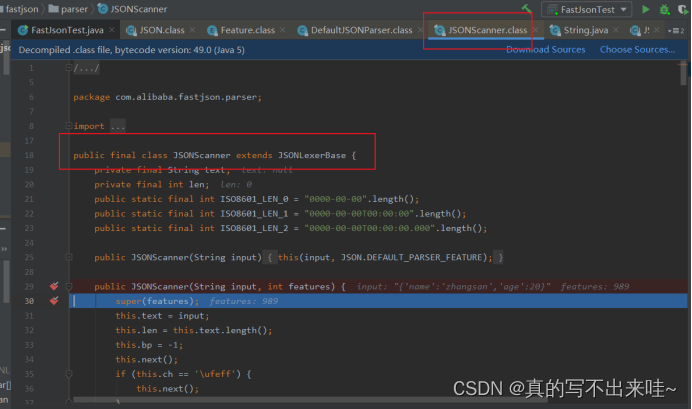Click the partially visible last editor tab
692x409 pixels.
(644, 30)
